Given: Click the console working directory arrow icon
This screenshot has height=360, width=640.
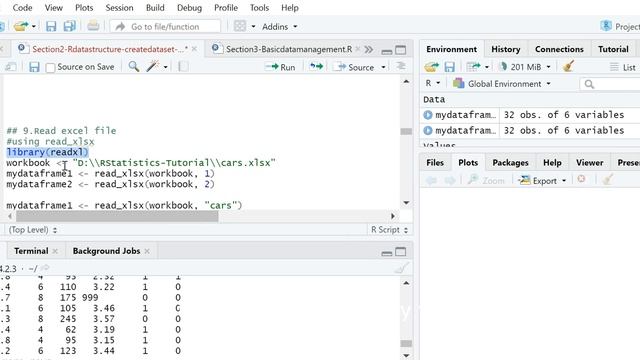Looking at the screenshot, I should pos(45,268).
